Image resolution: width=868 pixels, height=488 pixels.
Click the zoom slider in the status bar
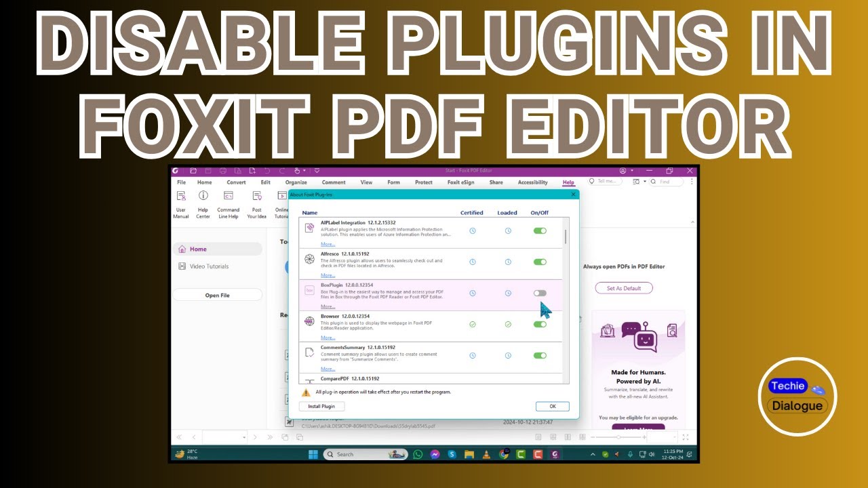[619, 438]
